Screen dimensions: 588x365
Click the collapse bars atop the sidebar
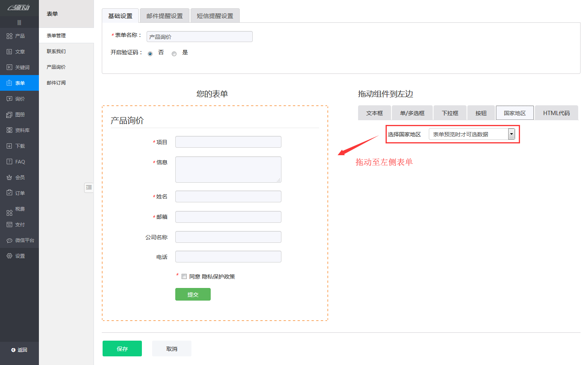(x=19, y=22)
